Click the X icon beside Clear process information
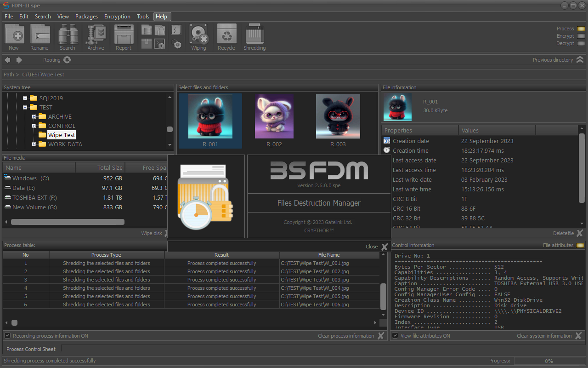This screenshot has height=368, width=588. coord(380,336)
